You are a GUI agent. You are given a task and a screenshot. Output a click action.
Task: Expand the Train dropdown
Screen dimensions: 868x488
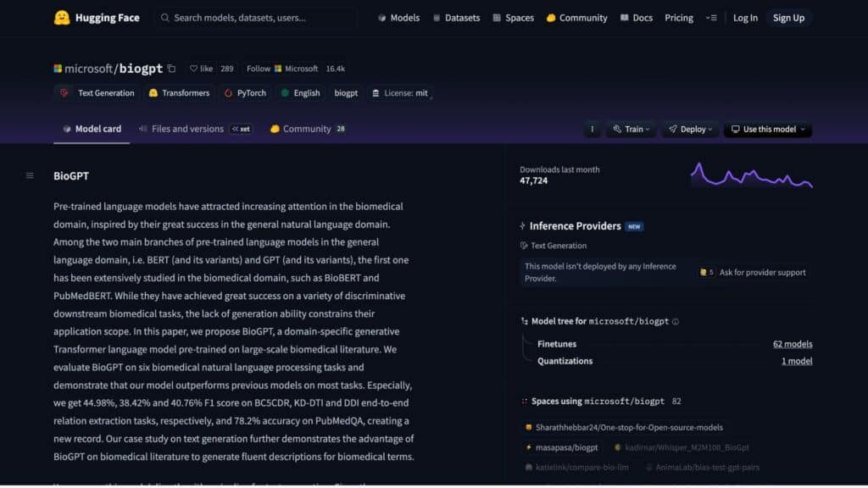[631, 130]
